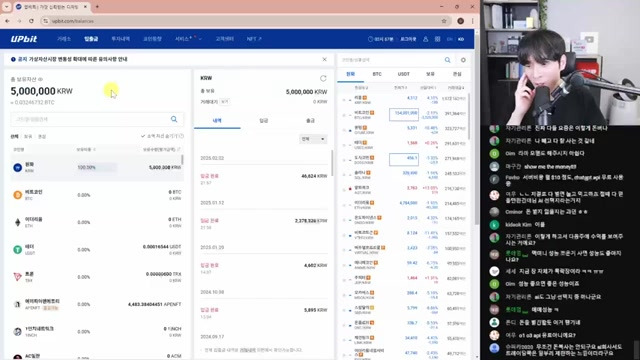Click the 로그아웃 button
Viewport: 640px width, 360px height.
[408, 39]
